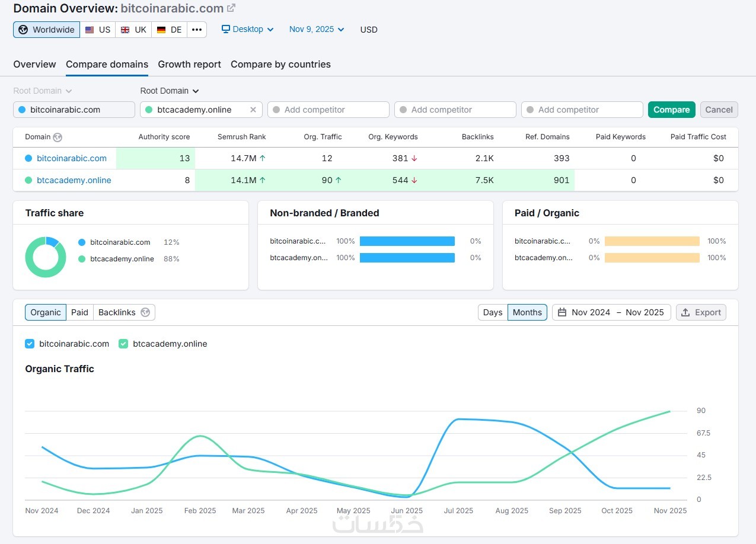The image size is (756, 544).
Task: Click the globe icon in Worldwide button
Action: click(x=23, y=30)
